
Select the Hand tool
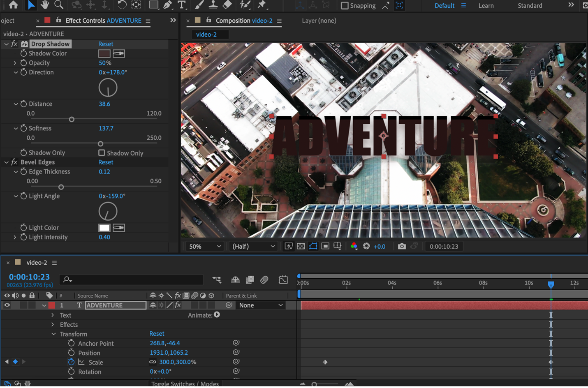tap(45, 5)
